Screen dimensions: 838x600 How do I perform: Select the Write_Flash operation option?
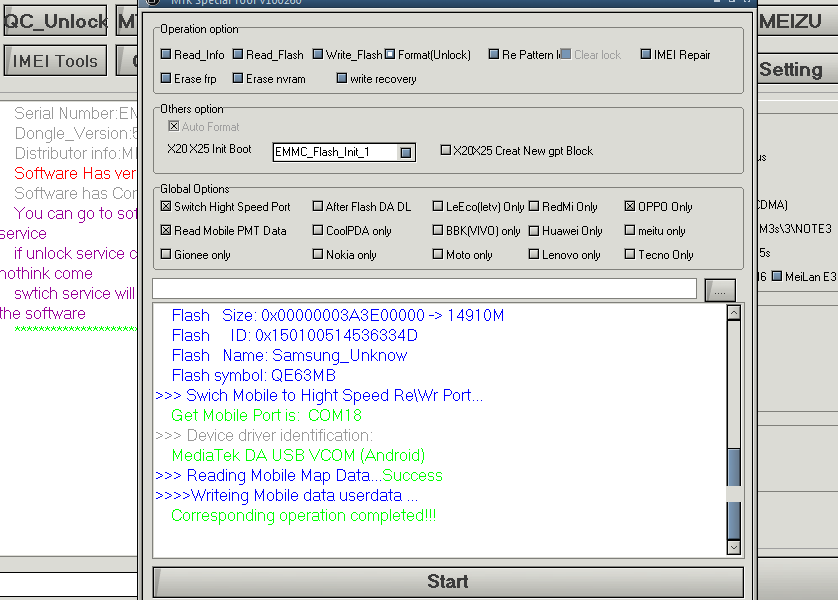pos(347,54)
